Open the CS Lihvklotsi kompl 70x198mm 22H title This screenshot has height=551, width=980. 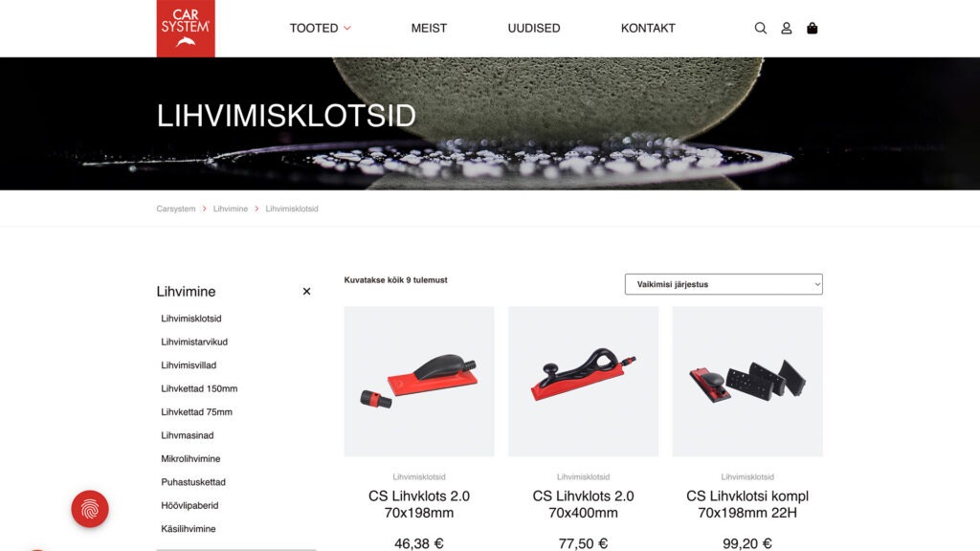(747, 504)
